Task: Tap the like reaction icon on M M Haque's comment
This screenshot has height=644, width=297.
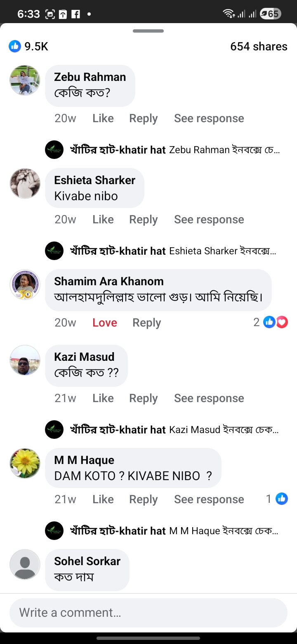Action: 282,499
